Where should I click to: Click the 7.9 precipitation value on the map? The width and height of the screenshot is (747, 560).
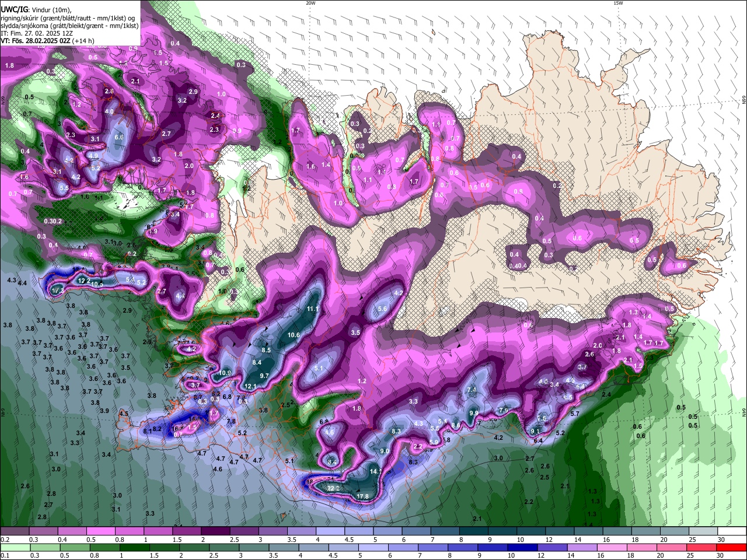click(x=504, y=410)
